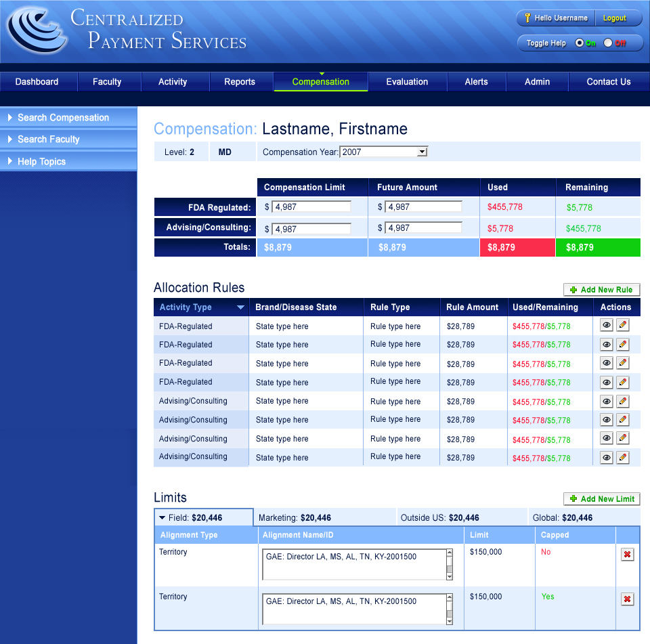
Task: Expand Help Topics in the sidebar
Action: [x=41, y=162]
